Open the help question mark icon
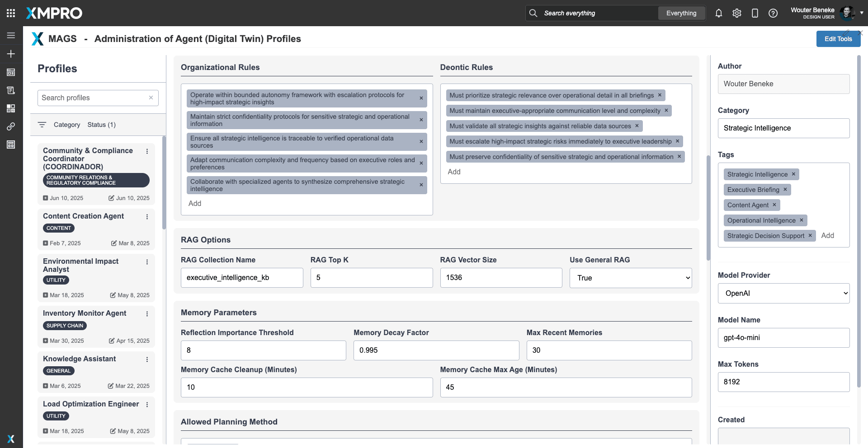The image size is (868, 448). [773, 13]
